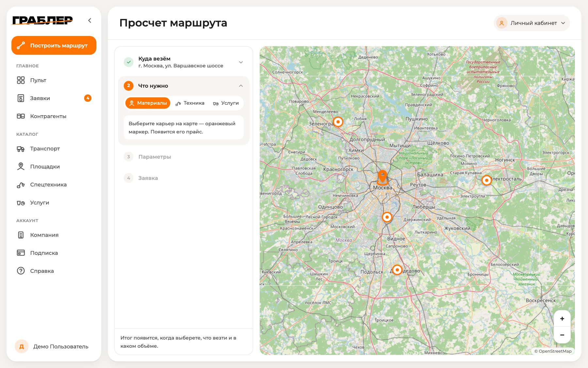The image size is (588, 368).
Task: Collapse the sidebar with the chevron arrow
Action: click(x=90, y=21)
